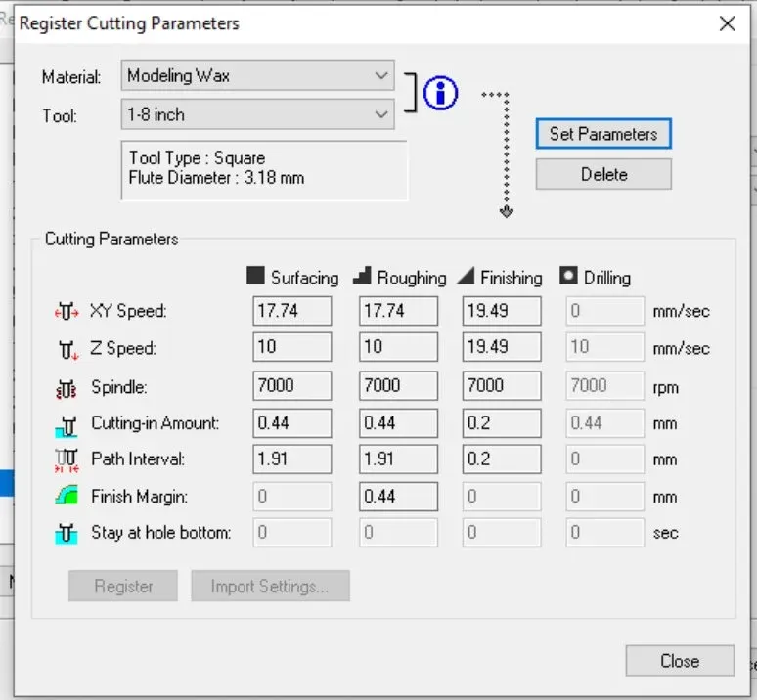The width and height of the screenshot is (757, 700).
Task: Click the blue information icon
Action: pos(440,93)
